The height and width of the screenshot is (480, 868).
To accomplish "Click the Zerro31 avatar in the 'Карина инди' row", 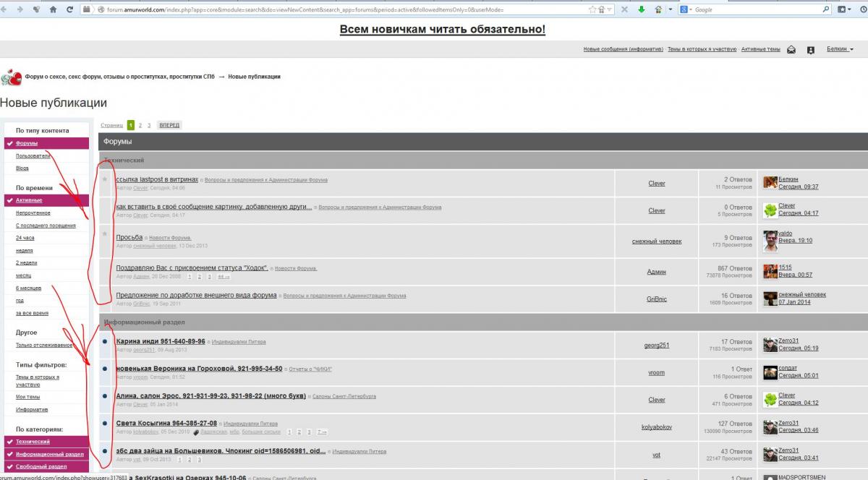I will (x=770, y=345).
